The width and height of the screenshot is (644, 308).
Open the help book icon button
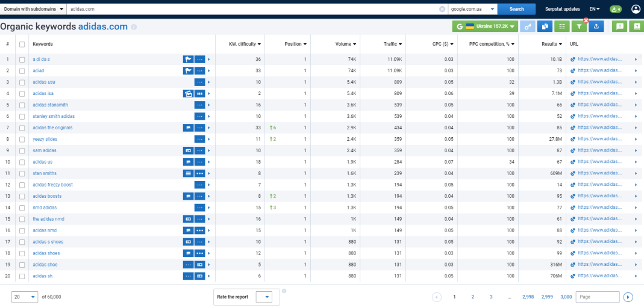[637, 26]
